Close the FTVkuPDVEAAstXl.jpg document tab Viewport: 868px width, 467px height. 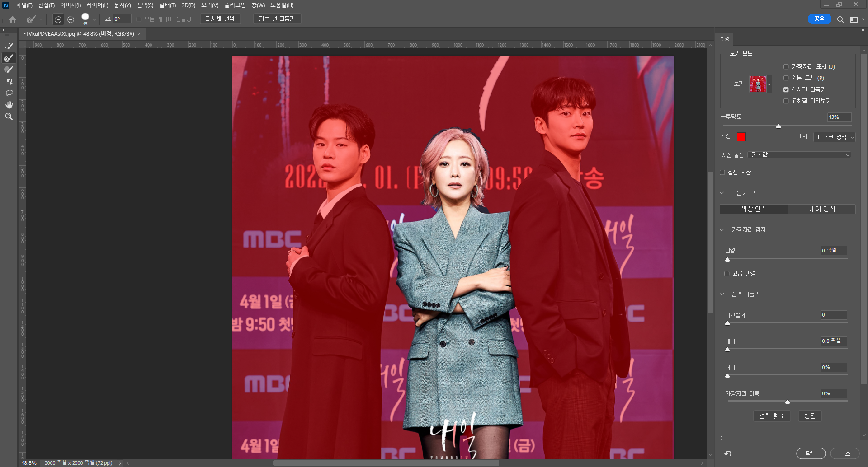click(139, 34)
